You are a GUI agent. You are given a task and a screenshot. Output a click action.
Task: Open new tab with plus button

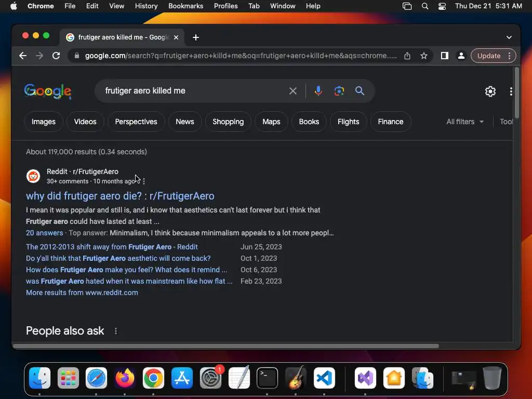pyautogui.click(x=196, y=37)
